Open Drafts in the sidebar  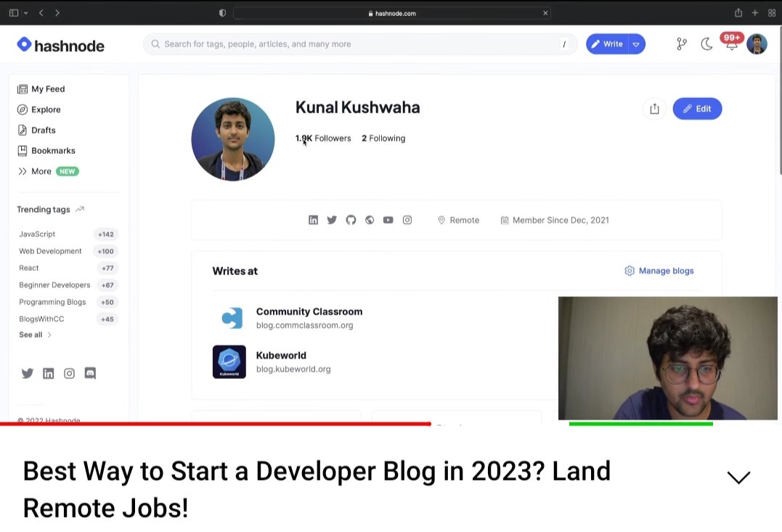pyautogui.click(x=36, y=130)
